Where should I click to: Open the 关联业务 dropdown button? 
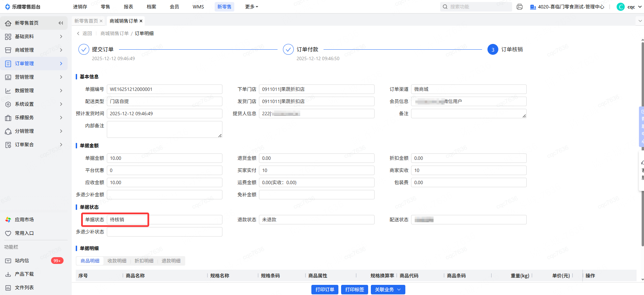tap(388, 290)
